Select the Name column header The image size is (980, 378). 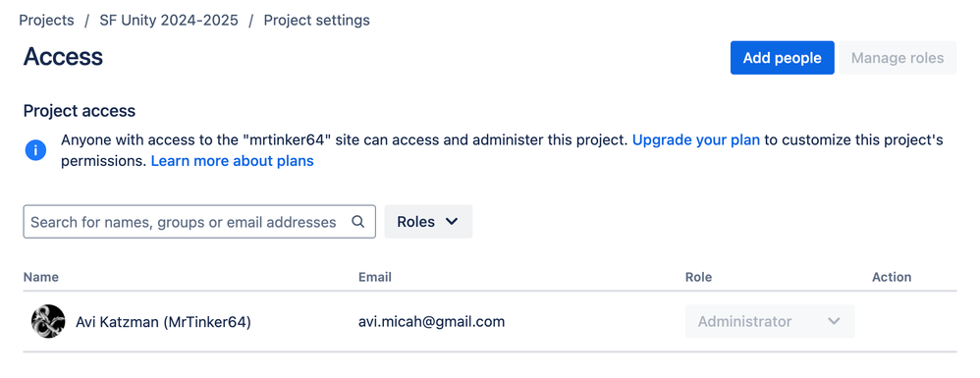41,277
